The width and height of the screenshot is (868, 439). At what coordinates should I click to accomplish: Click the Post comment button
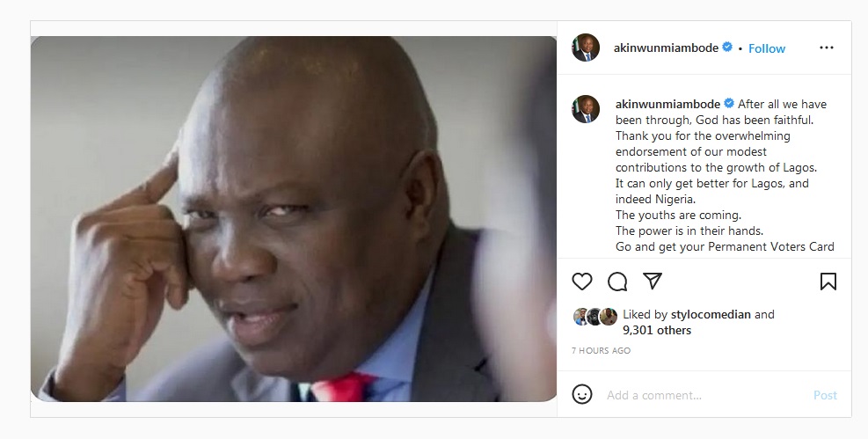825,395
